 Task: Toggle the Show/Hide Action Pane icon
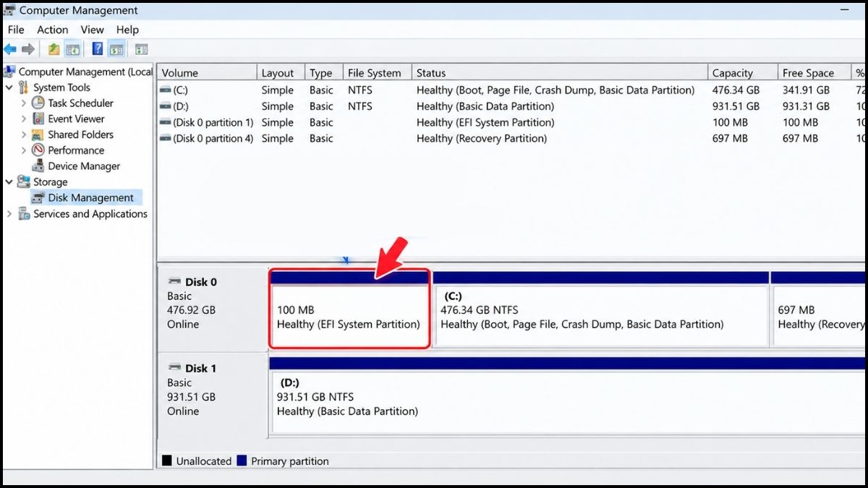[116, 49]
